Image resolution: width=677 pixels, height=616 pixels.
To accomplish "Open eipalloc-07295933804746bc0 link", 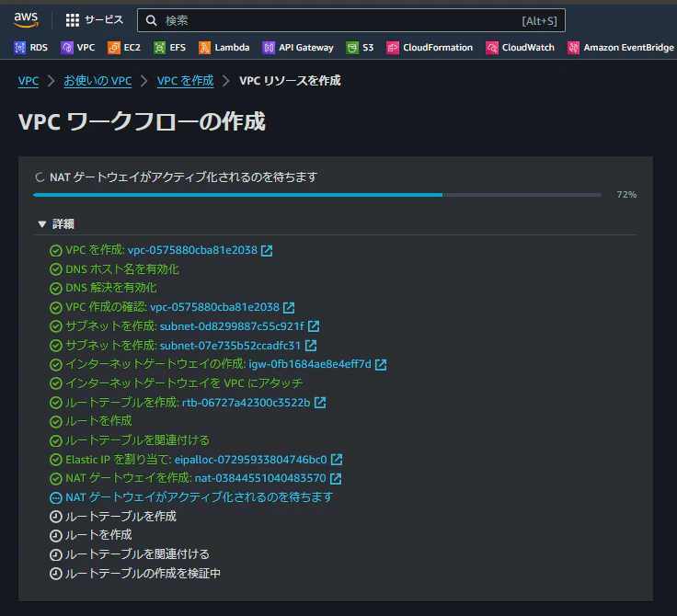I will click(251, 460).
